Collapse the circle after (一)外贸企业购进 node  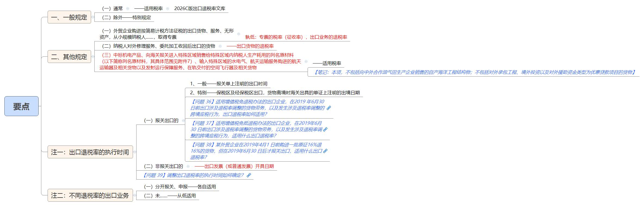tap(239, 34)
